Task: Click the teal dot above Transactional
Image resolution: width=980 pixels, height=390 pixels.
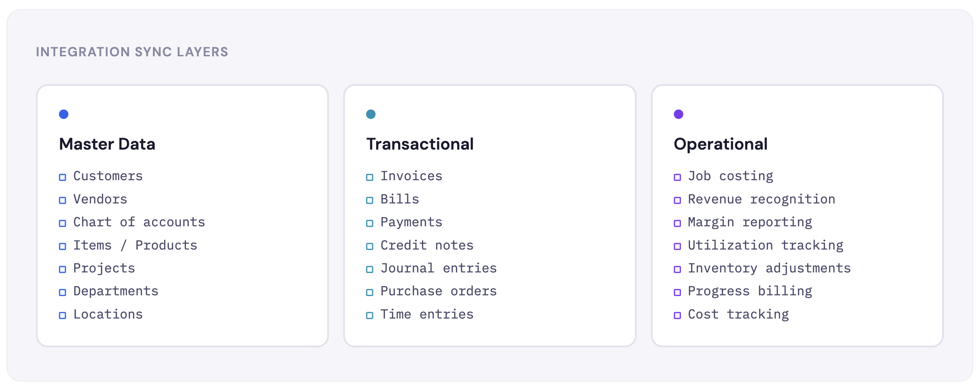Action: (370, 114)
